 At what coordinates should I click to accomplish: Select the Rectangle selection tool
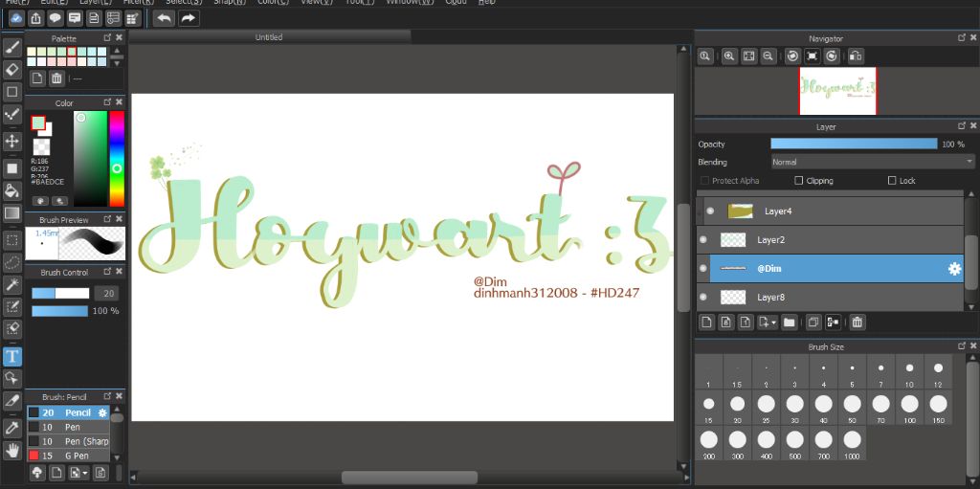12,239
